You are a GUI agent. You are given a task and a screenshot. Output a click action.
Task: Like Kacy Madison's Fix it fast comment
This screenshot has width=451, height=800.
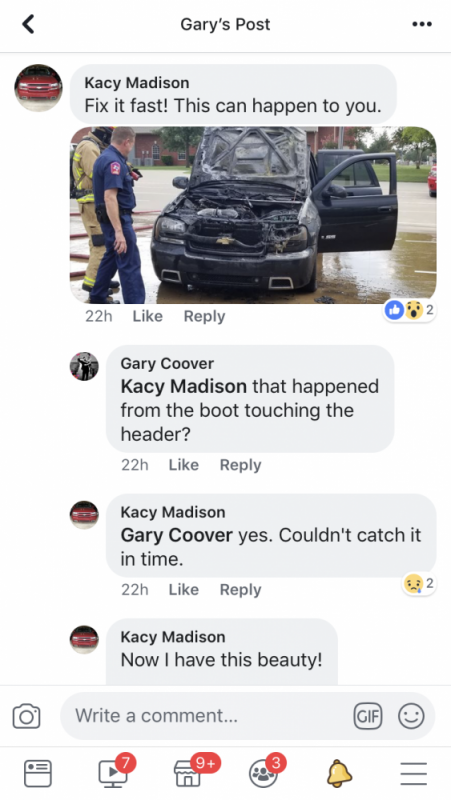coord(147,316)
